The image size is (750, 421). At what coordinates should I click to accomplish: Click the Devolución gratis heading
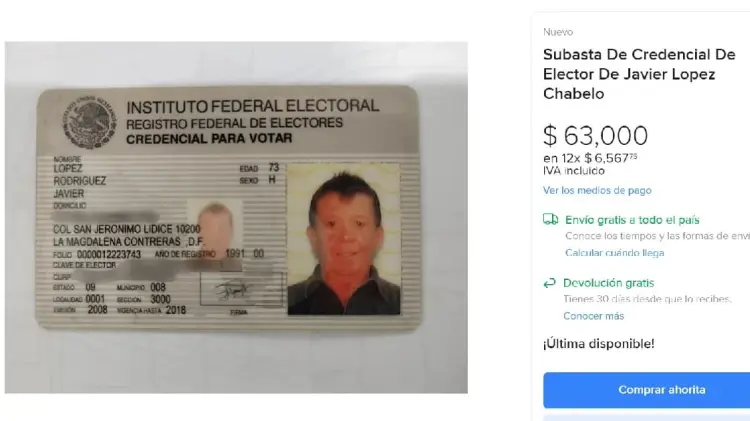[x=608, y=283]
